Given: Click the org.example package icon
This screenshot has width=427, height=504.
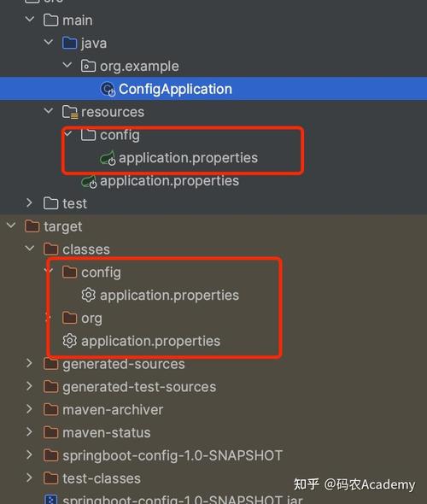Looking at the screenshot, I should [88, 66].
